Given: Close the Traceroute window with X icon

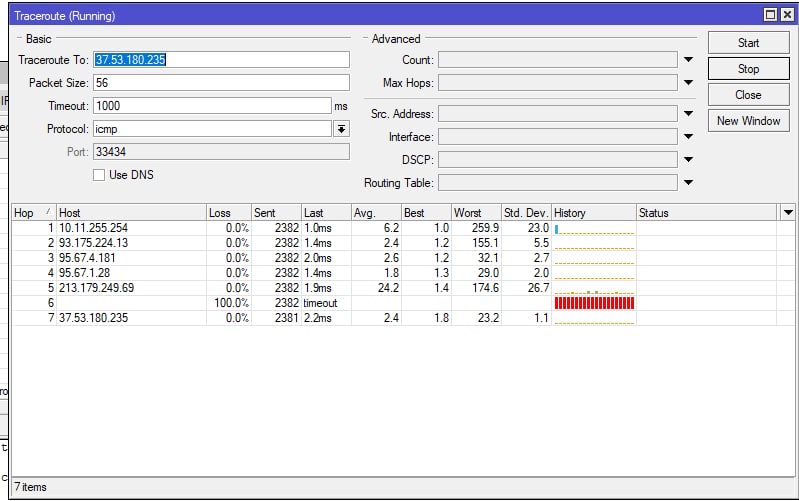Looking at the screenshot, I should click(787, 15).
